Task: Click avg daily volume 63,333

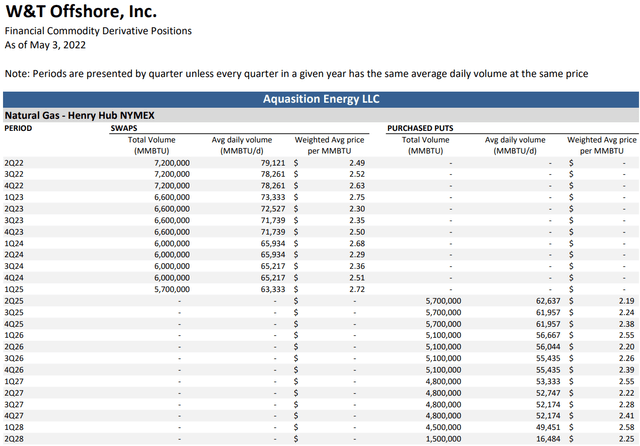Action: (x=273, y=289)
